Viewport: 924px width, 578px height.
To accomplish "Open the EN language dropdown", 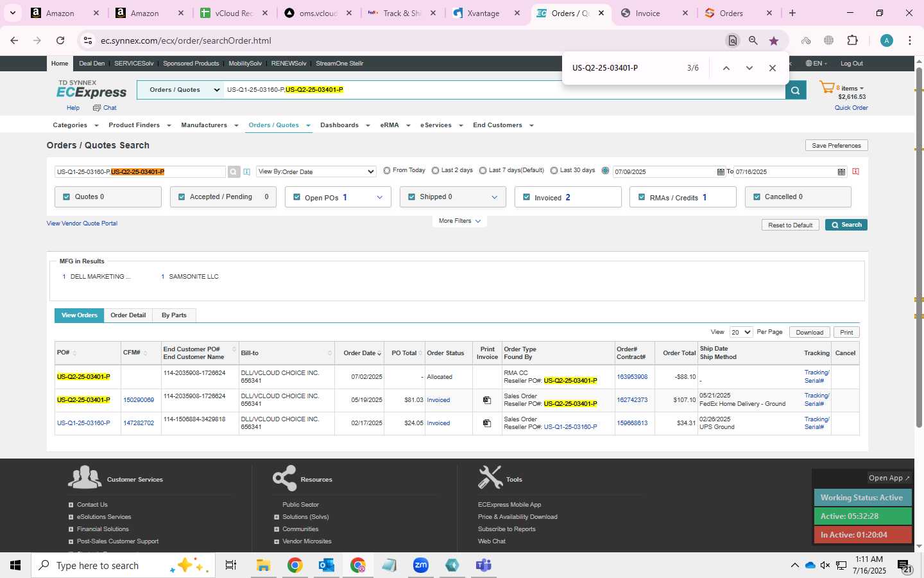I will [816, 64].
